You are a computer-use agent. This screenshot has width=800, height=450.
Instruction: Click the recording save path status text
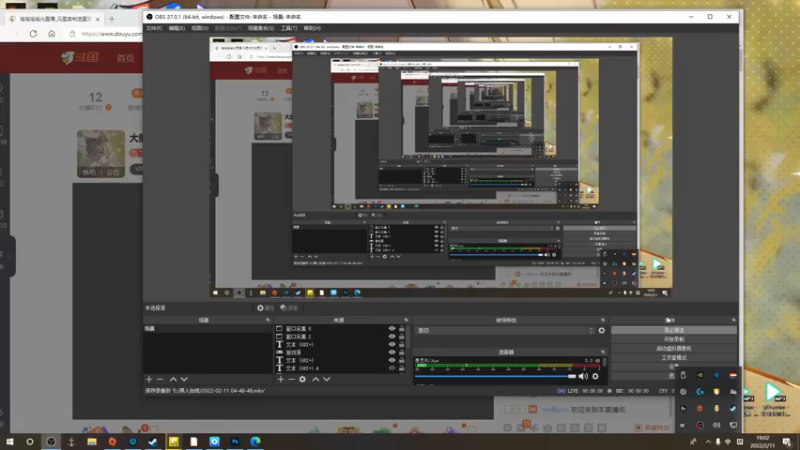click(205, 391)
